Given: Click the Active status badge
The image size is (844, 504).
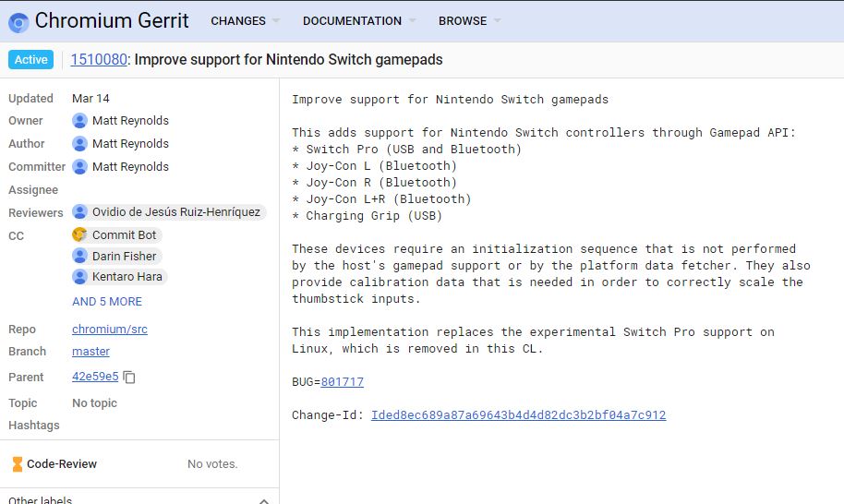Looking at the screenshot, I should coord(30,60).
